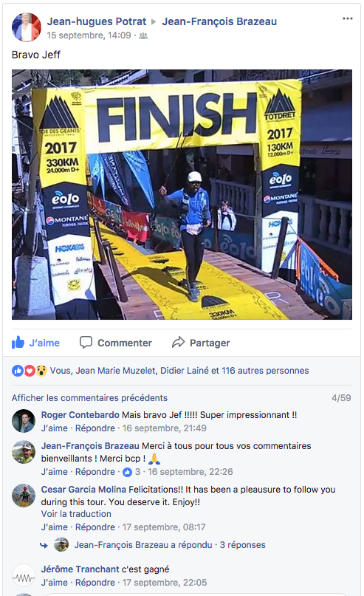Expand Afficher les commentaires précédents

tap(89, 397)
